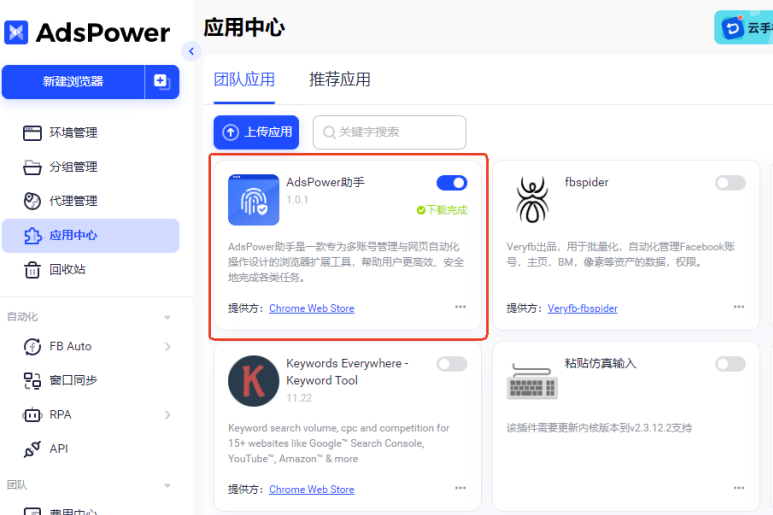This screenshot has width=773, height=515.
Task: Click the 下载完成 green check icon
Action: point(421,210)
